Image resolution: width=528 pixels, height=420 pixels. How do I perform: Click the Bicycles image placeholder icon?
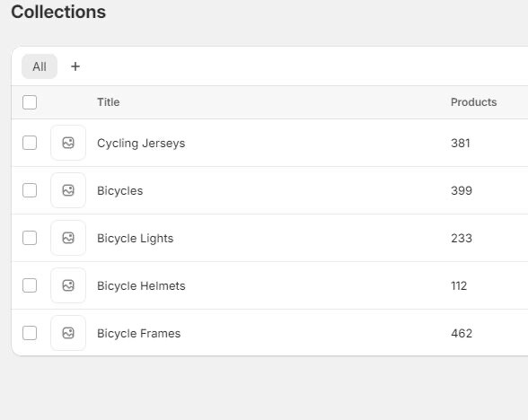68,190
